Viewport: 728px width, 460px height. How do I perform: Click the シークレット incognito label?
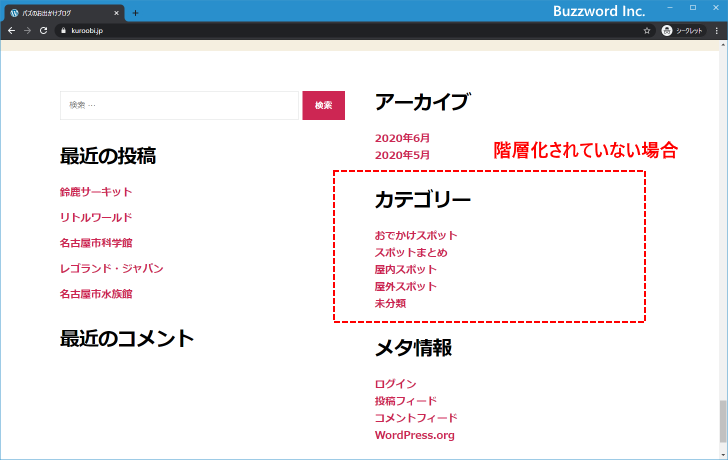tap(689, 31)
